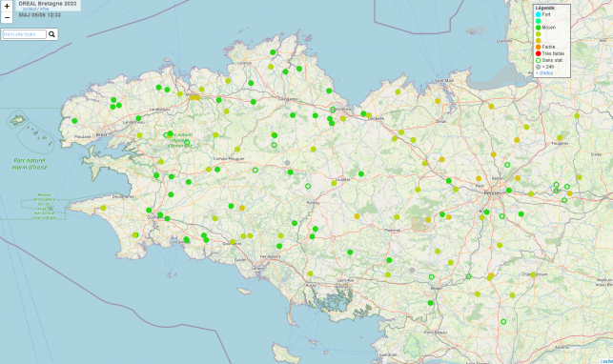Zoom in with the plus button

coord(7,6)
